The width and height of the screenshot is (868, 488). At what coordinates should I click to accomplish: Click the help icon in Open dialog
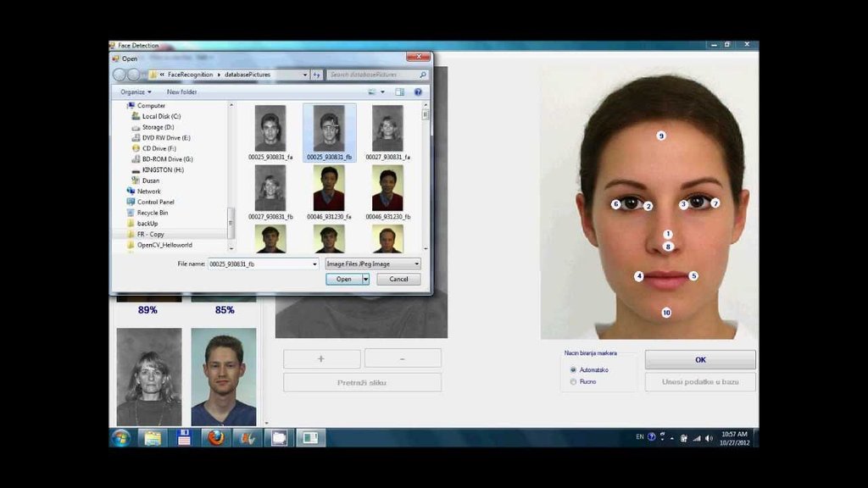418,91
